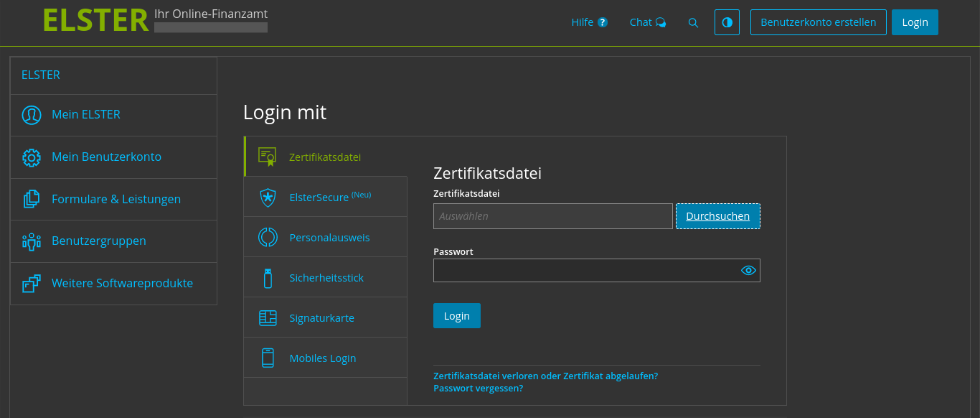
Task: Toggle the contrast mode button
Action: click(727, 22)
